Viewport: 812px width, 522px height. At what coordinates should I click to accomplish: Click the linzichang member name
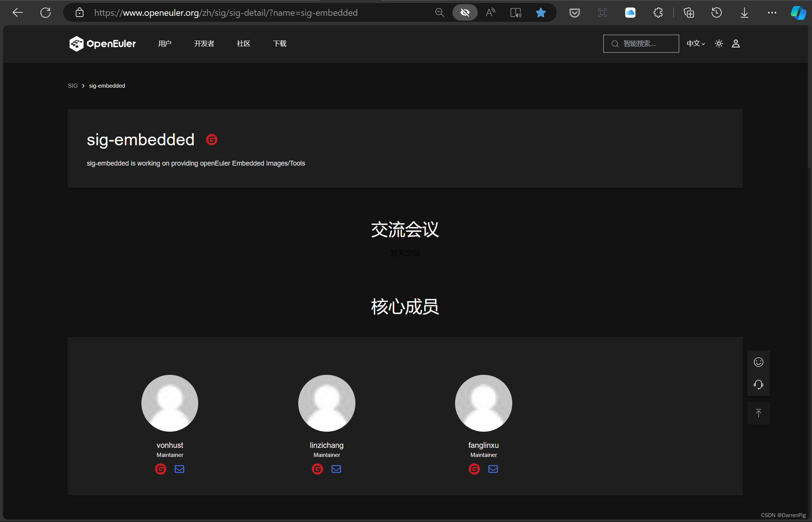click(326, 445)
